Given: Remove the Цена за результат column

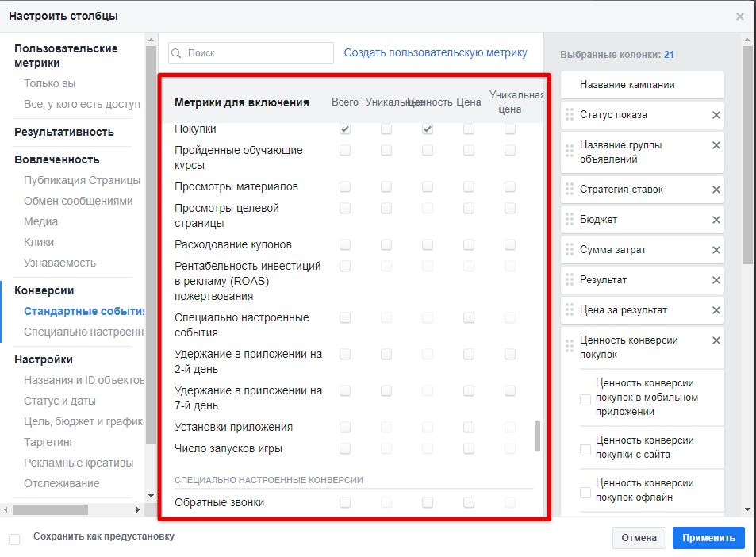Looking at the screenshot, I should [x=716, y=310].
